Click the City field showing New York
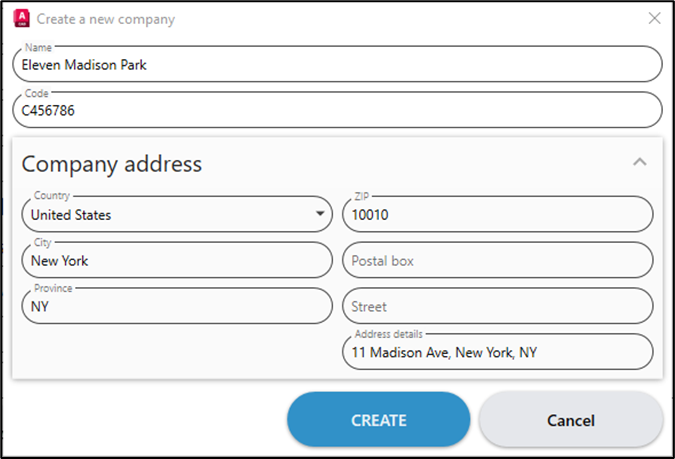The height and width of the screenshot is (459, 675). pyautogui.click(x=177, y=260)
